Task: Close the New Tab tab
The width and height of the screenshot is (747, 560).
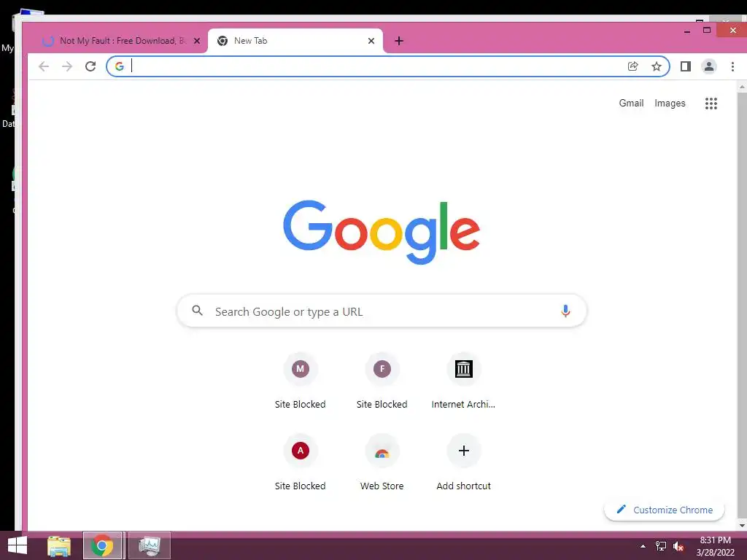Action: [x=371, y=41]
